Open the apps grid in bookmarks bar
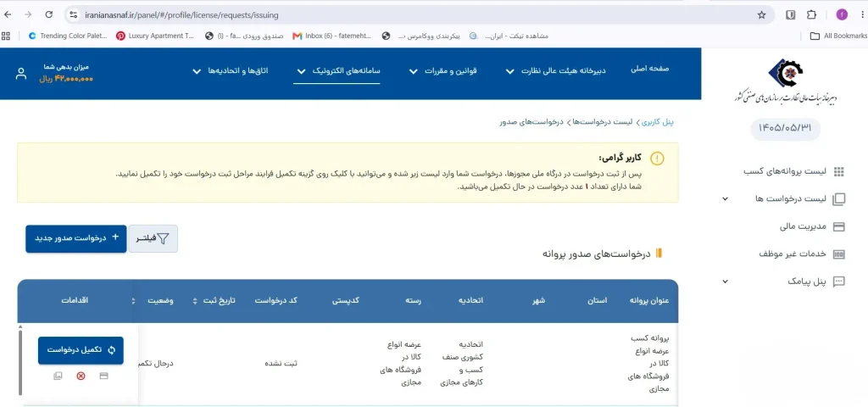The image size is (868, 407). pos(6,36)
